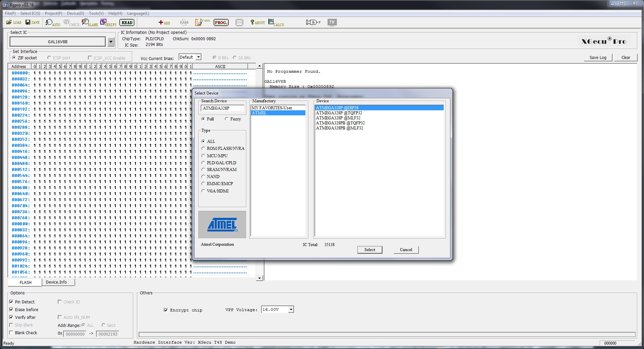Click the VERIFY toolbar icon
This screenshot has width=644, height=349.
click(108, 22)
